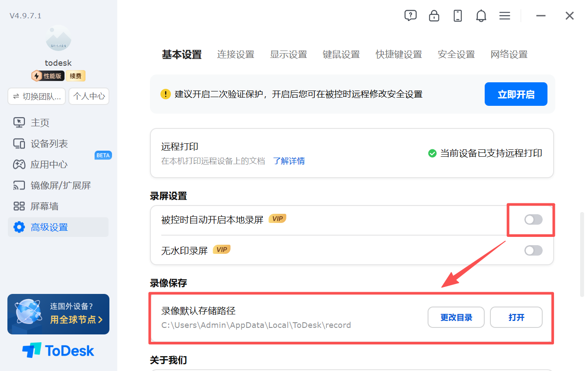Screen dimensions: 588x371
Task: Open the help feedback chat icon
Action: (x=410, y=16)
